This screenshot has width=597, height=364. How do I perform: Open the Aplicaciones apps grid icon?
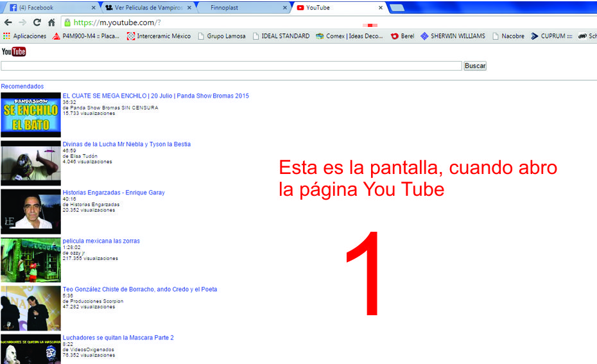[x=6, y=36]
